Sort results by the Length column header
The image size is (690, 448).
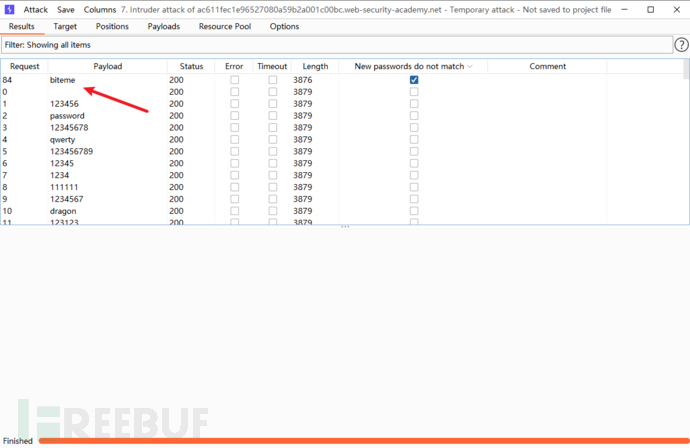point(313,67)
